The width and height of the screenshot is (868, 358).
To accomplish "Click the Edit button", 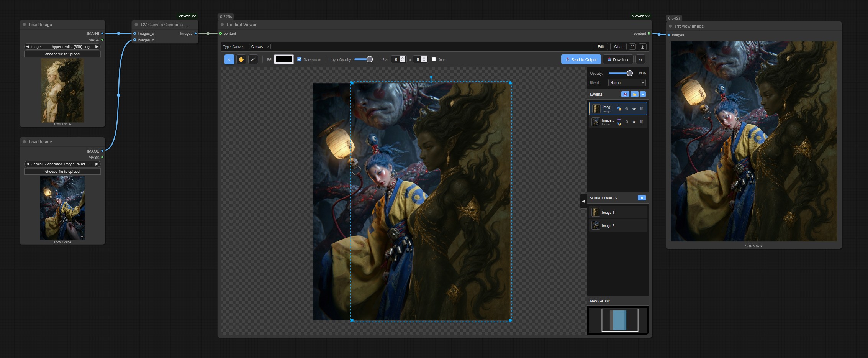I will click(x=601, y=47).
